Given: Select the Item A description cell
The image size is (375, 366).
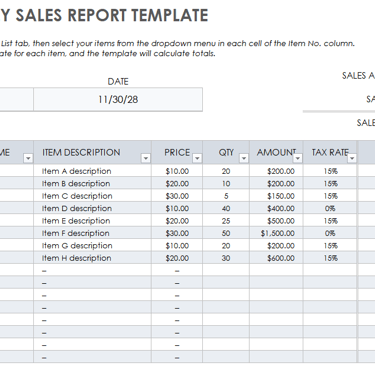Looking at the screenshot, I should coord(92,171).
